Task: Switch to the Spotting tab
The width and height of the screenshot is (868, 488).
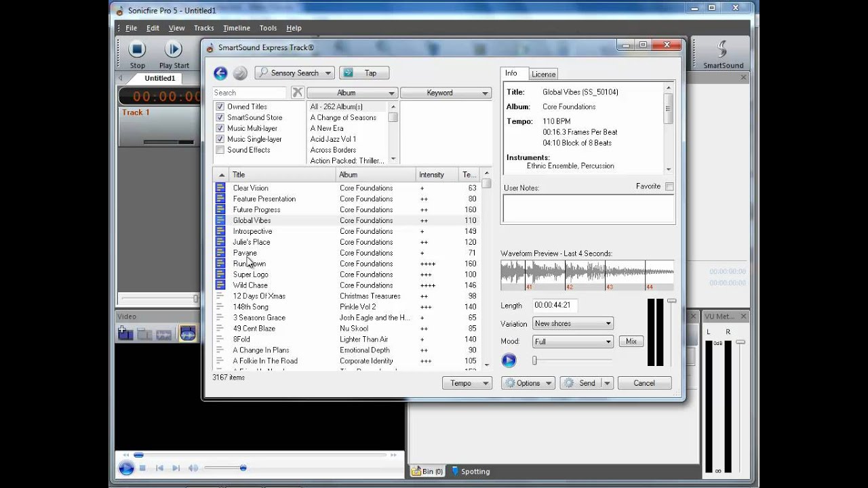Action: pos(471,472)
